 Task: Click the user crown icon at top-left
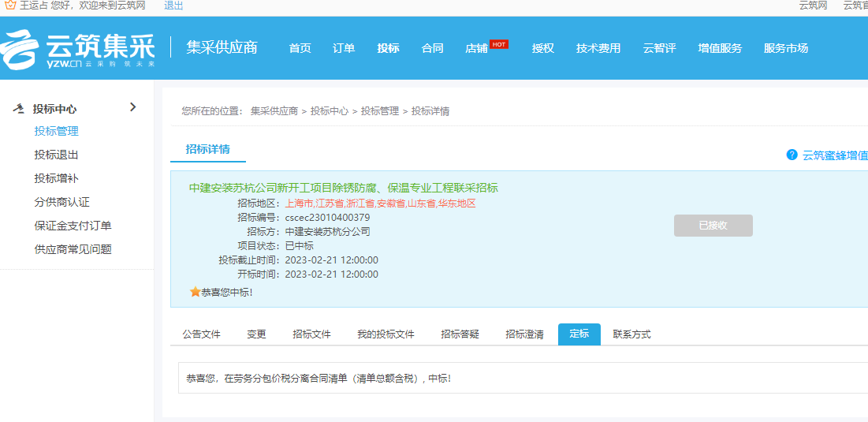point(10,6)
